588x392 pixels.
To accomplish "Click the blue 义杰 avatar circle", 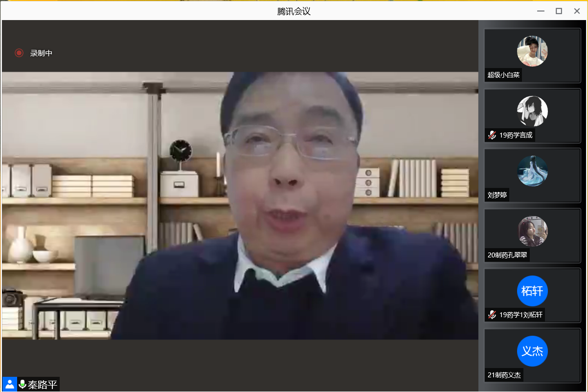I will 532,351.
